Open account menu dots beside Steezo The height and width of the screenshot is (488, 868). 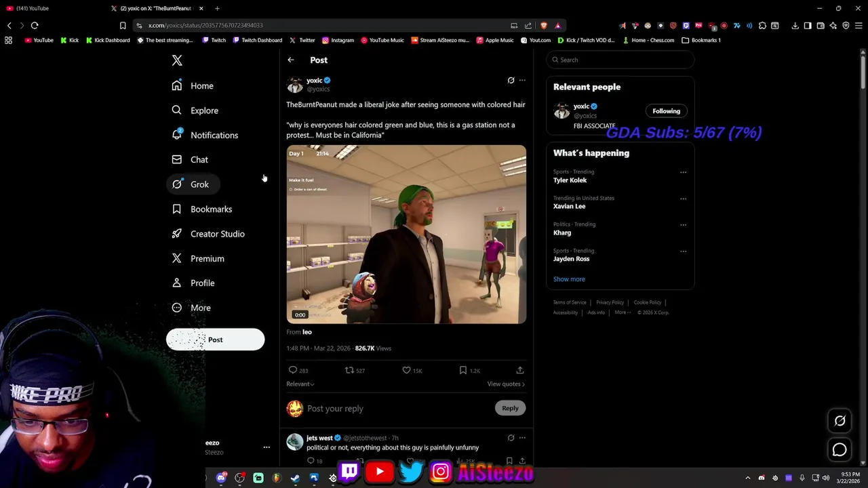click(267, 447)
